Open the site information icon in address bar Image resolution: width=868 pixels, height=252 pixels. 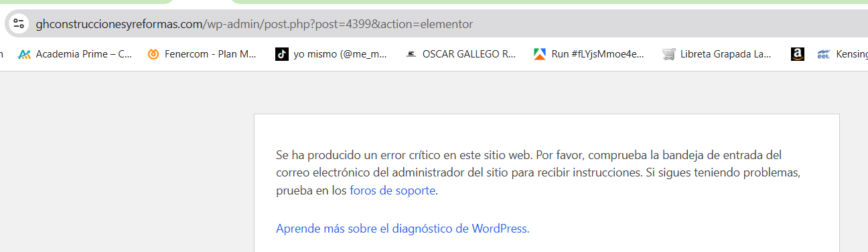pyautogui.click(x=19, y=24)
